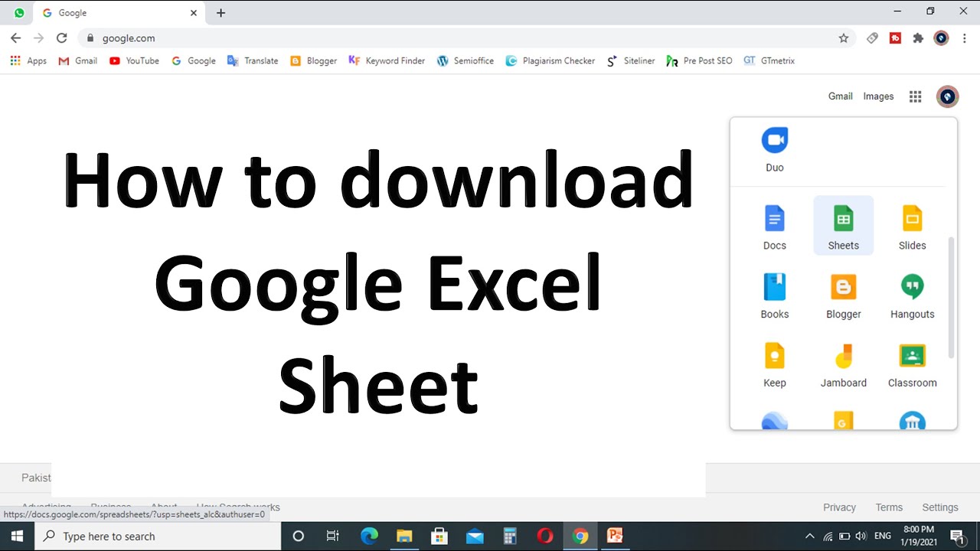Switch to the WhatsApp pinned tab

[x=19, y=13]
